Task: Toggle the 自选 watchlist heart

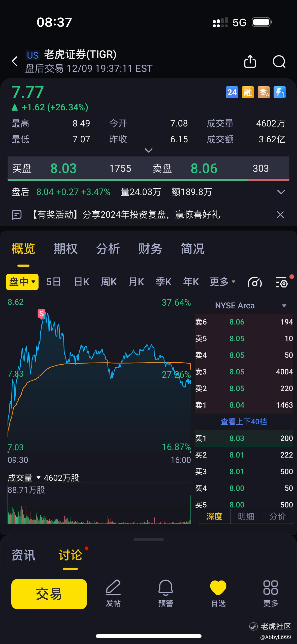Action: click(218, 593)
